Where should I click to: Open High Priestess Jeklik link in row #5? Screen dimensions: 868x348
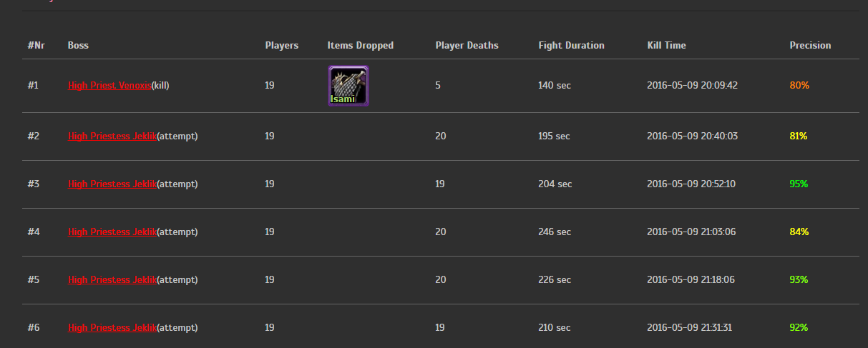point(112,279)
